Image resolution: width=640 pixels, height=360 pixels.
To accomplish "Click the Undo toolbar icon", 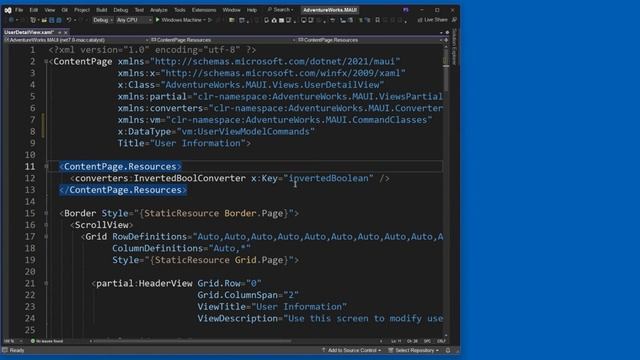I will [x=69, y=20].
